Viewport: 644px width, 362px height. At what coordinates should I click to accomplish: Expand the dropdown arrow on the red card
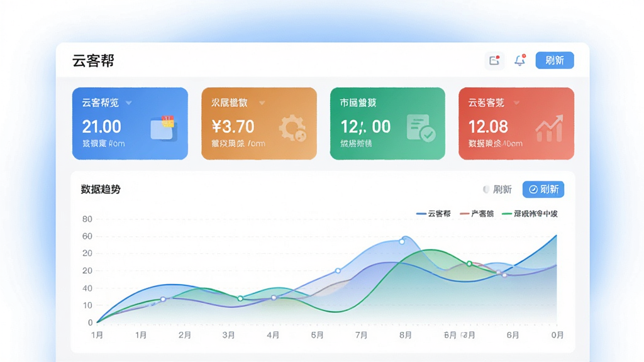(x=516, y=102)
